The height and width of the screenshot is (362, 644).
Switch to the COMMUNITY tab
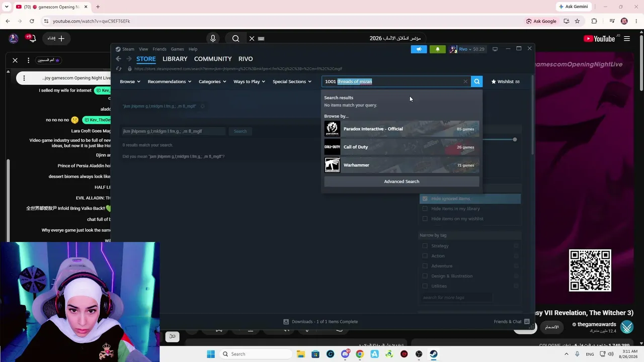[213, 59]
